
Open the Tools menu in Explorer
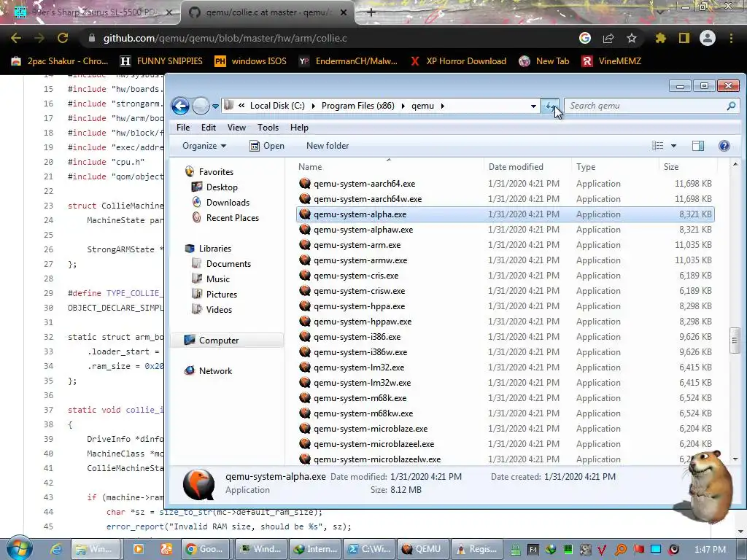pos(268,127)
